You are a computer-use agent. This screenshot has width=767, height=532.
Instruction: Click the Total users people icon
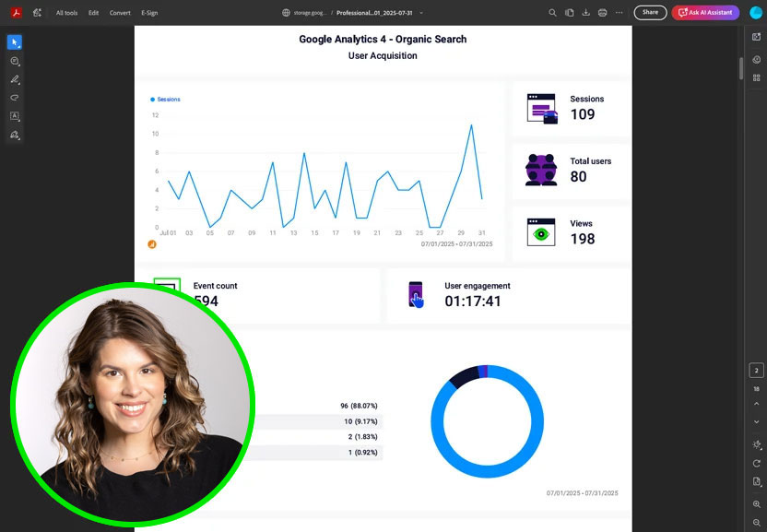point(541,170)
